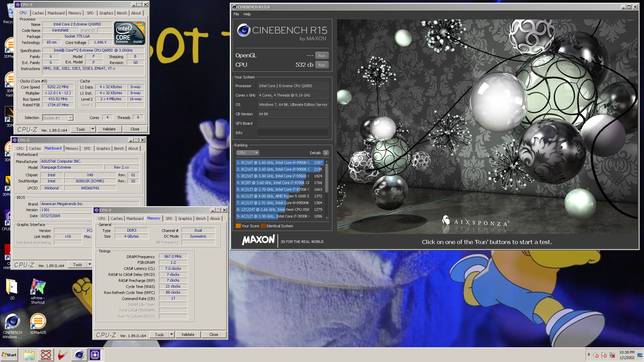
Task: Click the Your Score orange swatch
Action: [238, 226]
